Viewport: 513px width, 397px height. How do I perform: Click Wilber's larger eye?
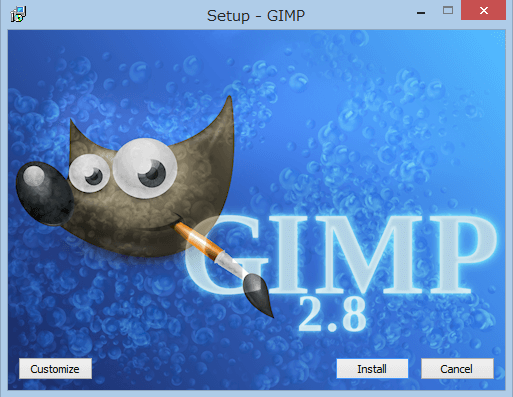click(x=145, y=168)
